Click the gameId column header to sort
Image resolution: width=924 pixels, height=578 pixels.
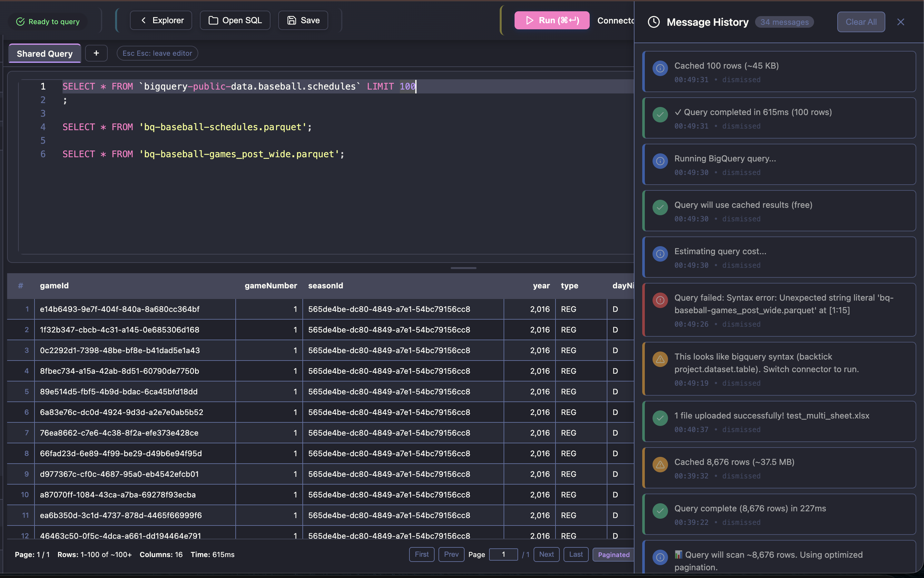[x=54, y=285]
